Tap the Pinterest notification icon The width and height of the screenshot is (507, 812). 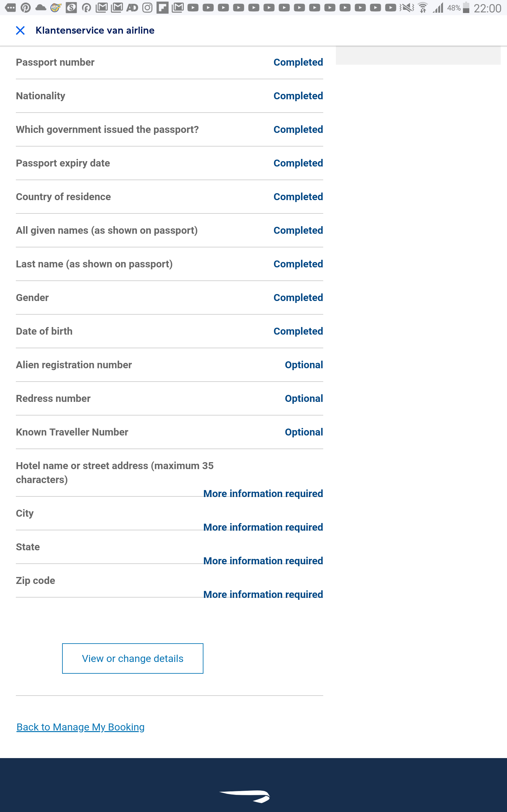(25, 7)
